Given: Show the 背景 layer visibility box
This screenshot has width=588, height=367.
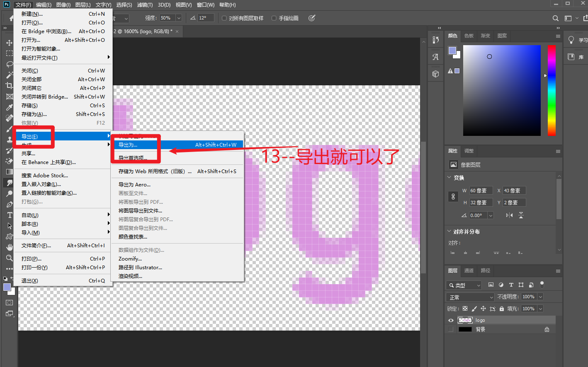Looking at the screenshot, I should pyautogui.click(x=451, y=329).
